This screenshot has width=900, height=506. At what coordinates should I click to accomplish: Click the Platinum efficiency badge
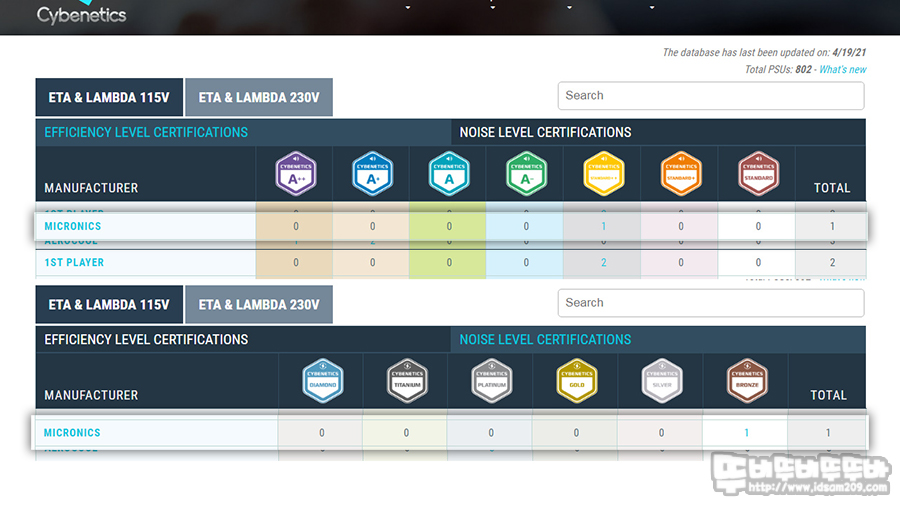pos(492,380)
